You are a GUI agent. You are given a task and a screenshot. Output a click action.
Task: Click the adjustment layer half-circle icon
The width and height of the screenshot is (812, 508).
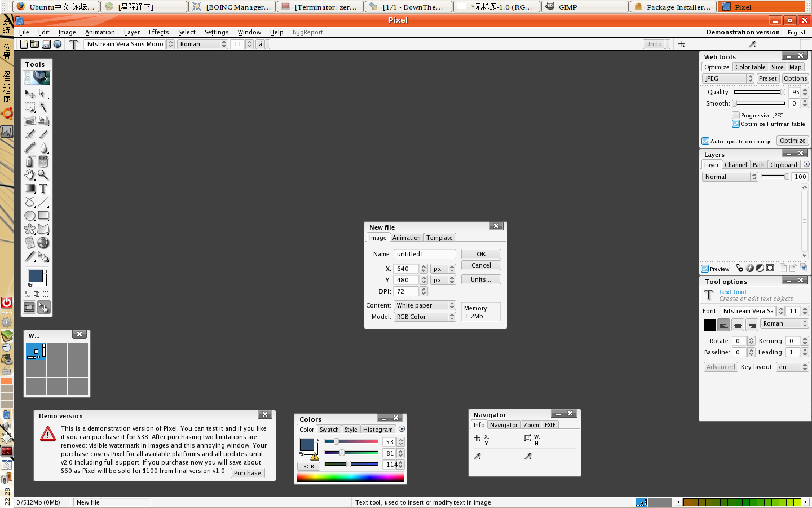click(x=760, y=268)
